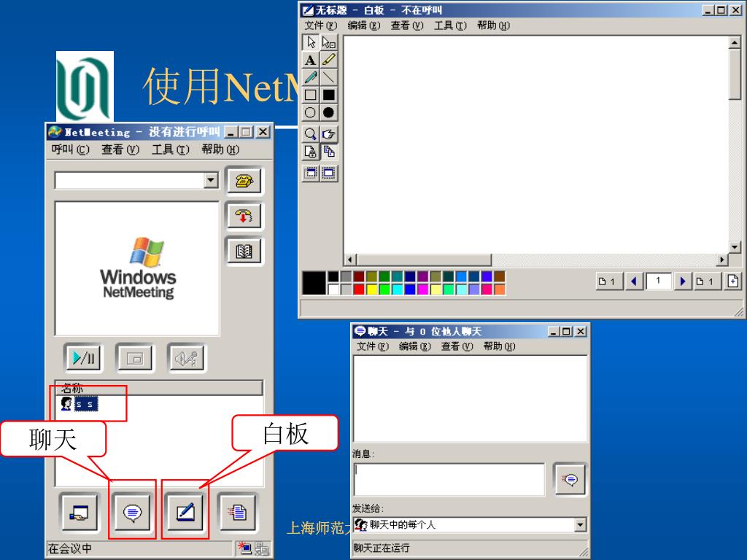Click the end call hang-up button
Viewport: 747px width, 560px height.
coord(244,216)
